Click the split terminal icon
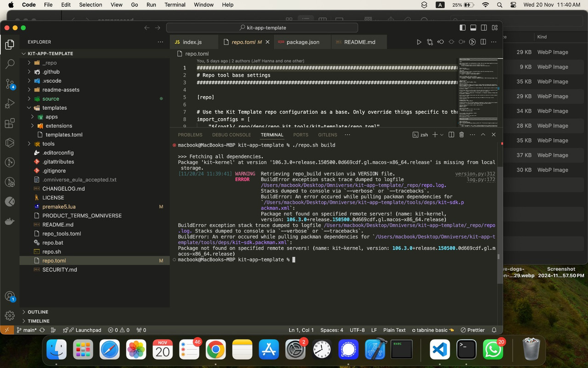Image resolution: width=588 pixels, height=368 pixels. pos(451,135)
